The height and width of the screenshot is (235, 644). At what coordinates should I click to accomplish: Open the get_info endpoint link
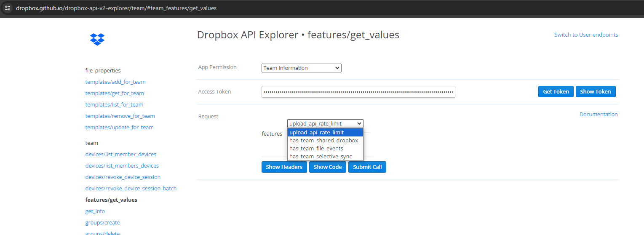(x=95, y=211)
